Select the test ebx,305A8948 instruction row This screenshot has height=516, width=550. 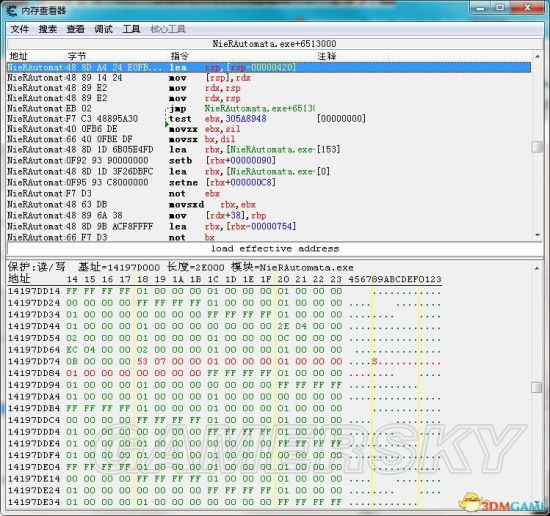point(269,119)
